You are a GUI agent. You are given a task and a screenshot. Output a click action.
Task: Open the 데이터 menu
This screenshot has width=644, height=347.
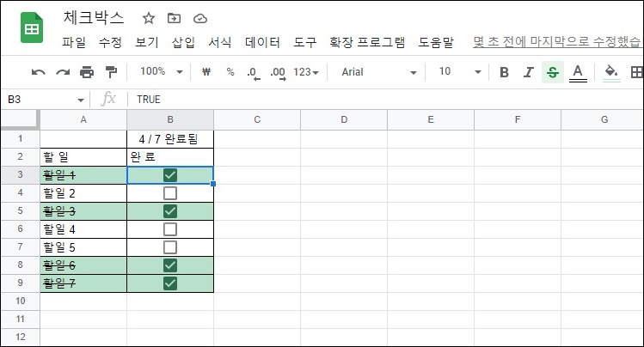click(x=262, y=42)
